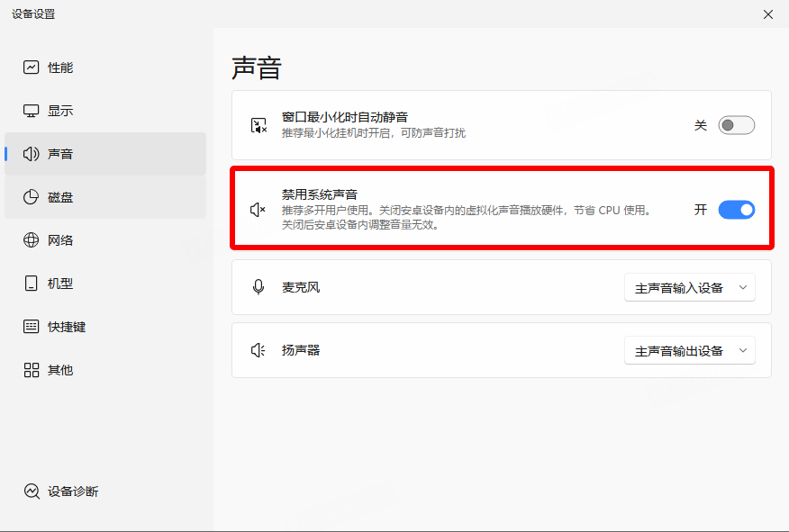
Task: Close the 设备设置 window
Action: click(x=767, y=14)
